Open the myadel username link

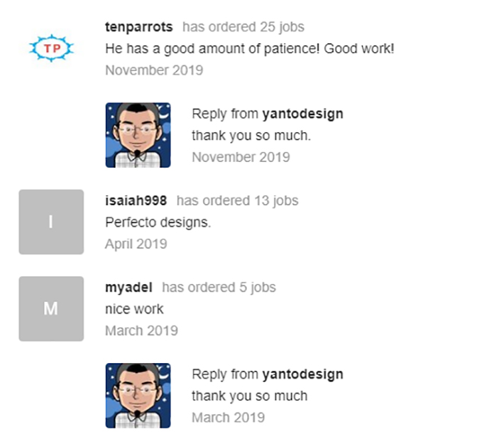[x=128, y=287]
